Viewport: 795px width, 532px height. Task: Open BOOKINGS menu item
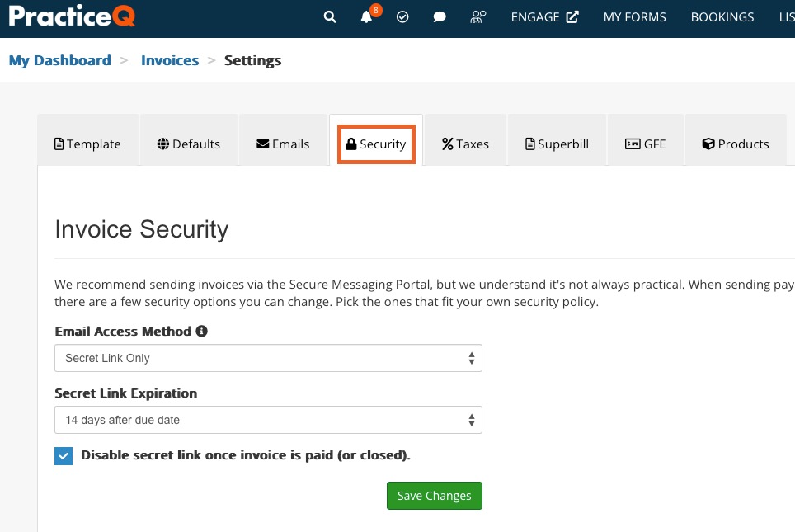click(722, 17)
